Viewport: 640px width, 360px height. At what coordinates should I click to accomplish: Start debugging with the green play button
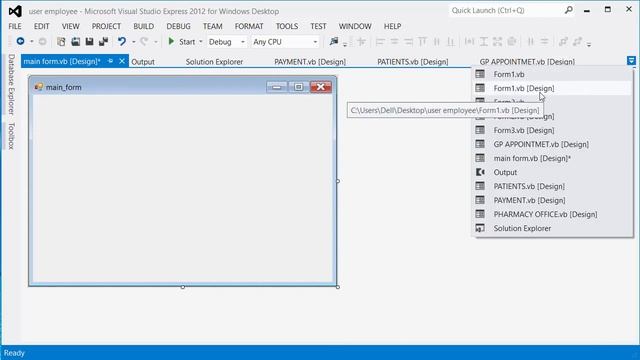pos(171,41)
